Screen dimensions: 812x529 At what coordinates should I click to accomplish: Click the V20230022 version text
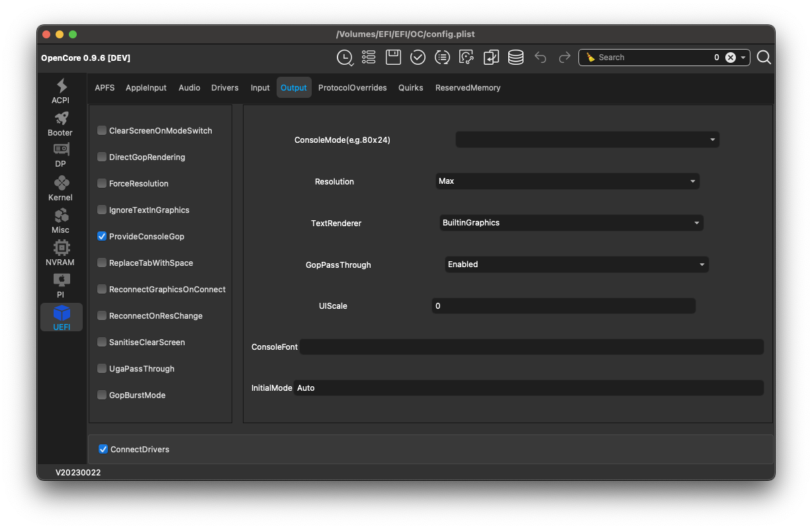pyautogui.click(x=78, y=473)
